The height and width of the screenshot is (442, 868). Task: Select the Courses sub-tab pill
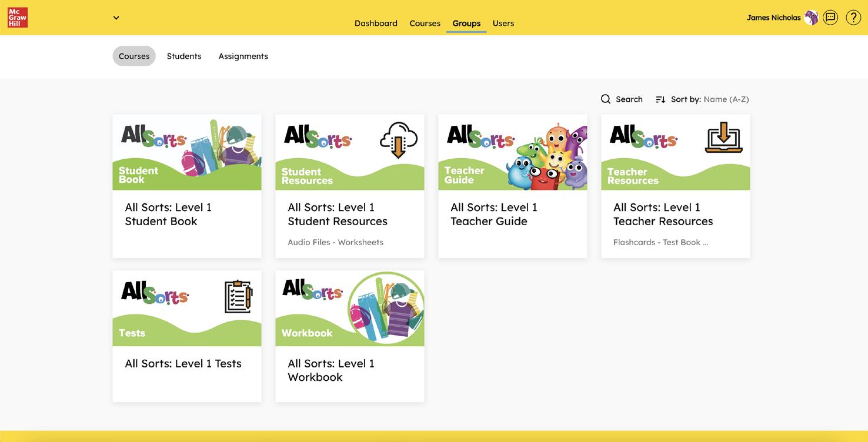134,56
